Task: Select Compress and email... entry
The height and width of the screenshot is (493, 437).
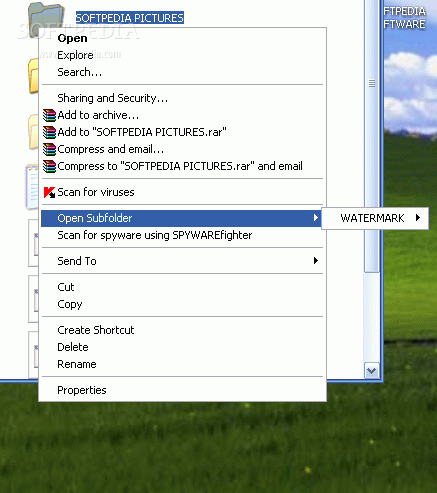Action: coord(182,149)
